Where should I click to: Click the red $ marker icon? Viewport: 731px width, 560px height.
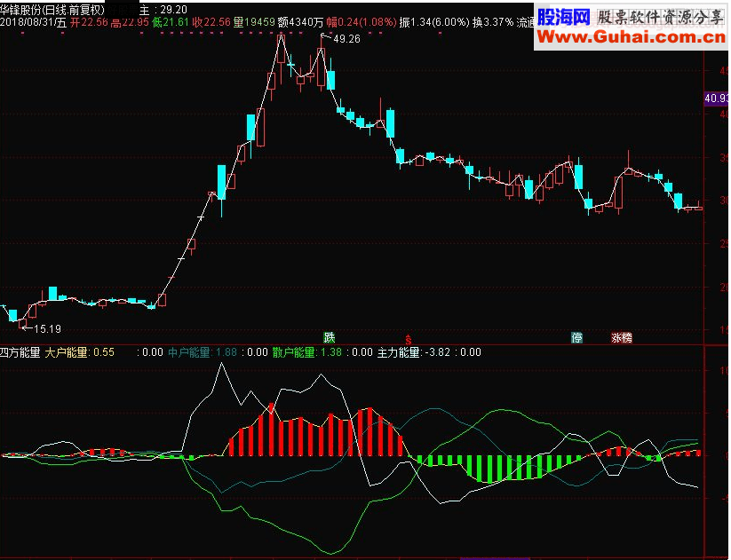point(409,339)
